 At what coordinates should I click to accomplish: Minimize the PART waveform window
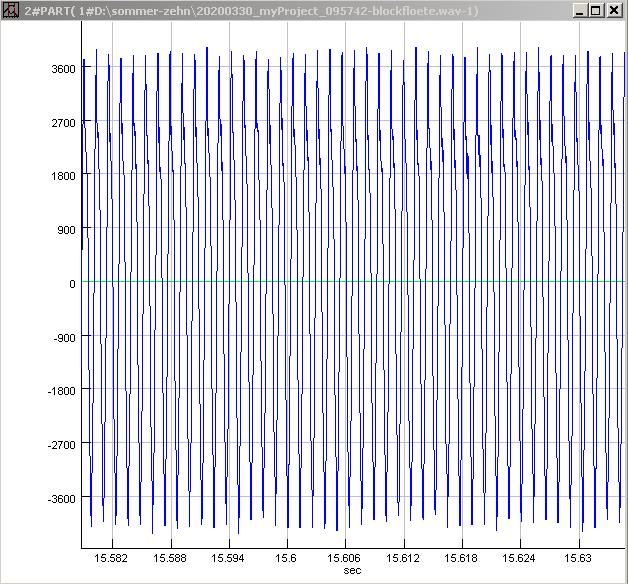point(580,10)
